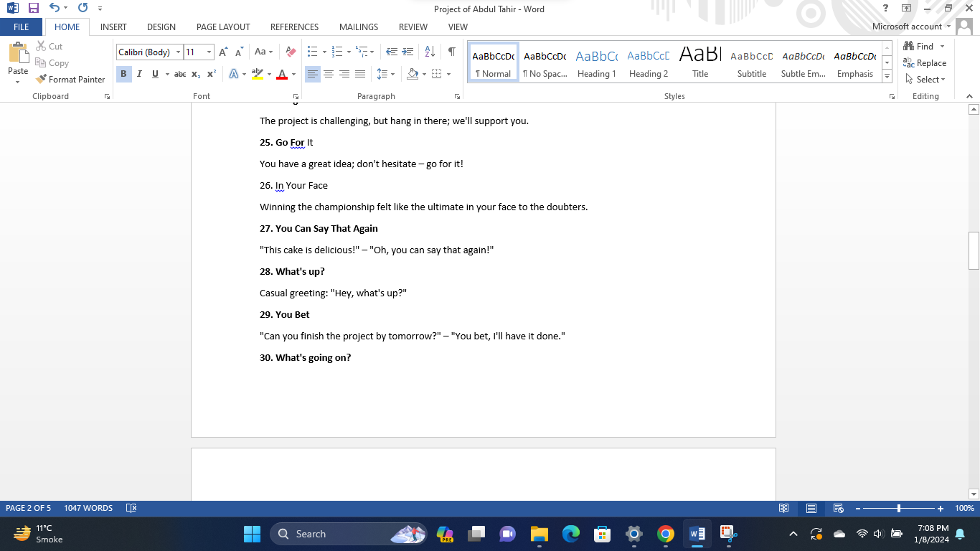Click the proofing errors icon in status bar
Image resolution: width=980 pixels, height=551 pixels.
[x=131, y=508]
